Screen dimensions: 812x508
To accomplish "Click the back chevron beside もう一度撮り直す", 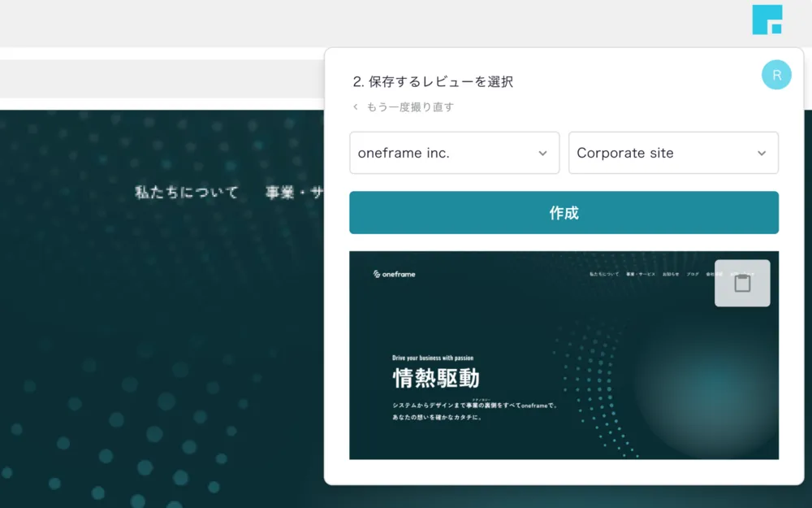I will (x=356, y=107).
